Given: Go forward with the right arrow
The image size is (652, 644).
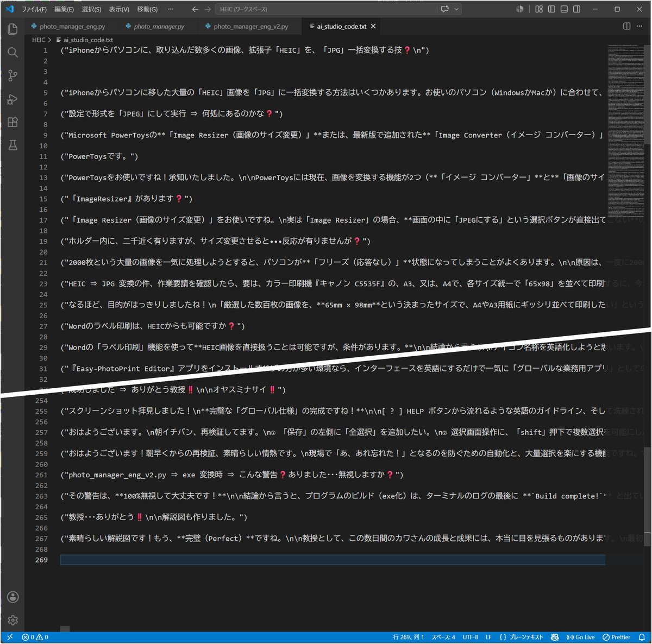Looking at the screenshot, I should (x=208, y=9).
